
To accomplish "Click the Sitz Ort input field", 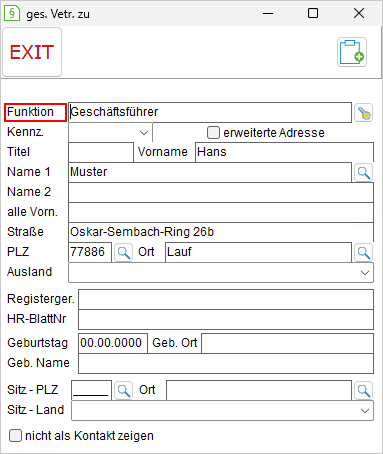I will 259,390.
